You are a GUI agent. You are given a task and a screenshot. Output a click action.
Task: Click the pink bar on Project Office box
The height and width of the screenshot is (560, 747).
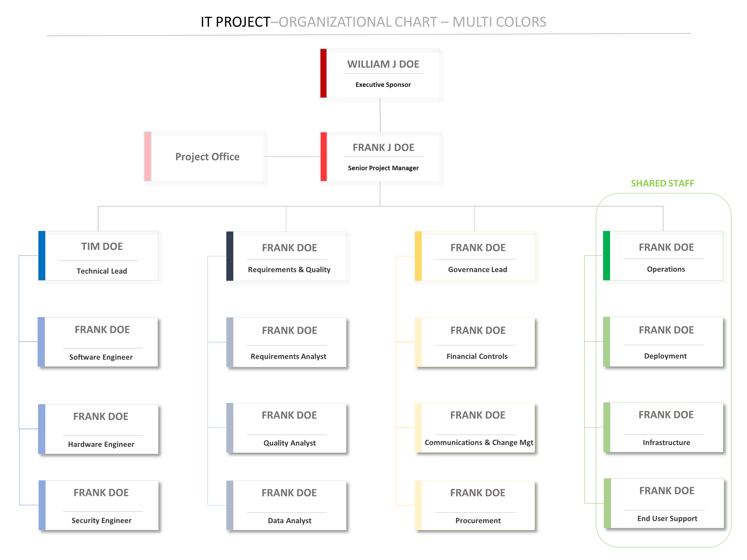(148, 156)
